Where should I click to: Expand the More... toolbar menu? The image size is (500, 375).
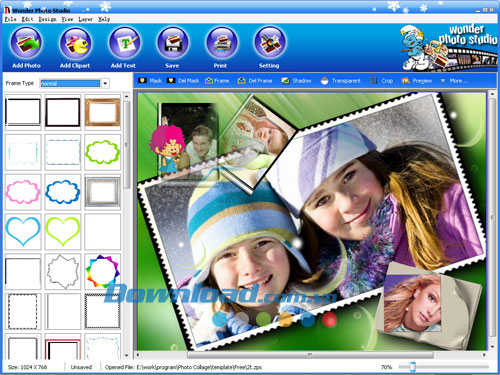click(454, 81)
